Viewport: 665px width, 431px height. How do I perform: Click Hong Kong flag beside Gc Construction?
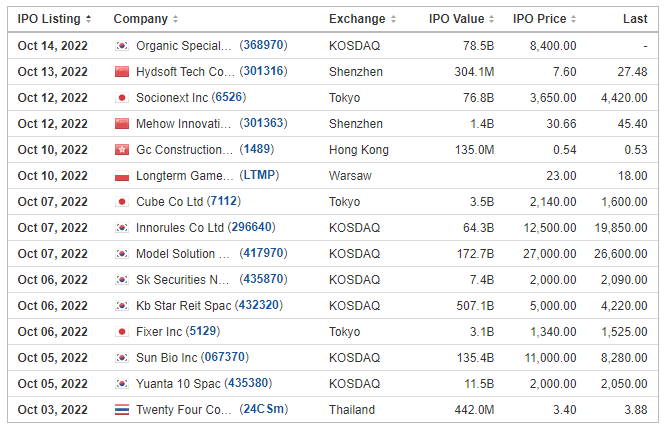(122, 149)
